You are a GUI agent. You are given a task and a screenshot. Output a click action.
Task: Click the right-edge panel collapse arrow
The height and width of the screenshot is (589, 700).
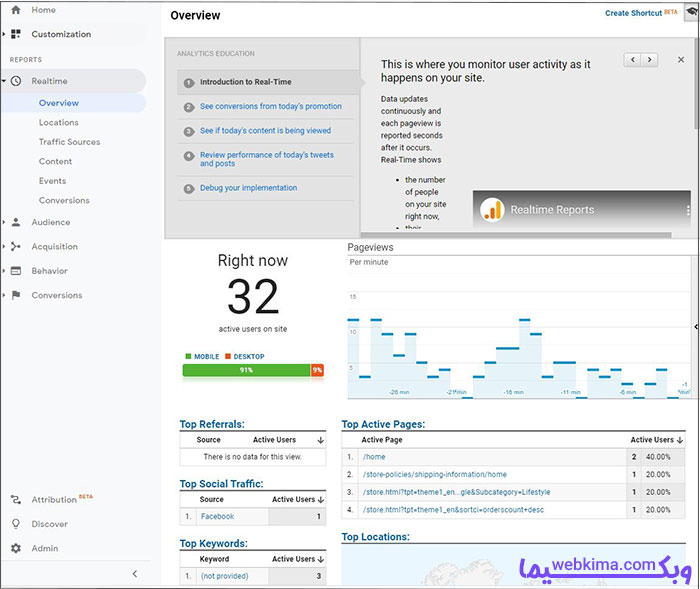pyautogui.click(x=696, y=327)
